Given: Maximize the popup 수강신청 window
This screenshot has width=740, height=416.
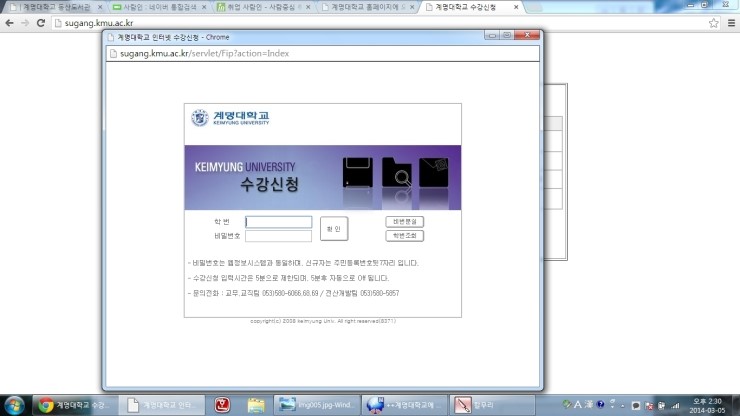Looking at the screenshot, I should click(506, 35).
